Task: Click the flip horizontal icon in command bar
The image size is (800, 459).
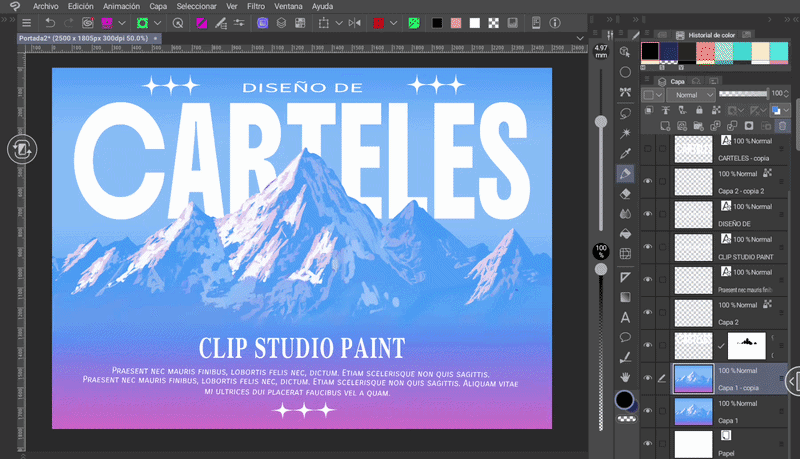Action: pyautogui.click(x=355, y=23)
